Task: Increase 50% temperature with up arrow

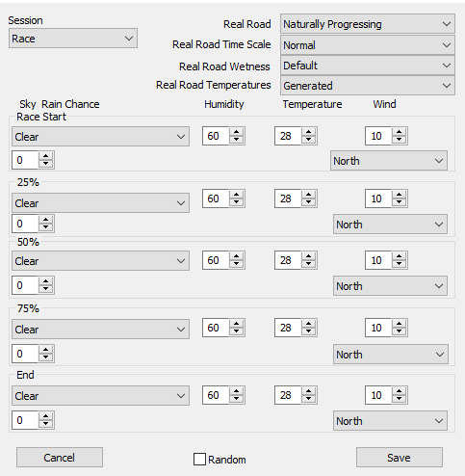Action: tap(309, 256)
